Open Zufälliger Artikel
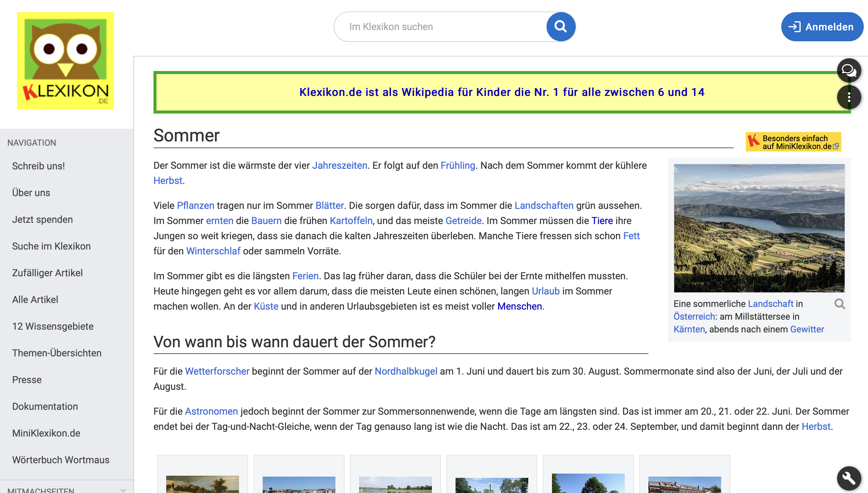868x493 pixels. [47, 273]
